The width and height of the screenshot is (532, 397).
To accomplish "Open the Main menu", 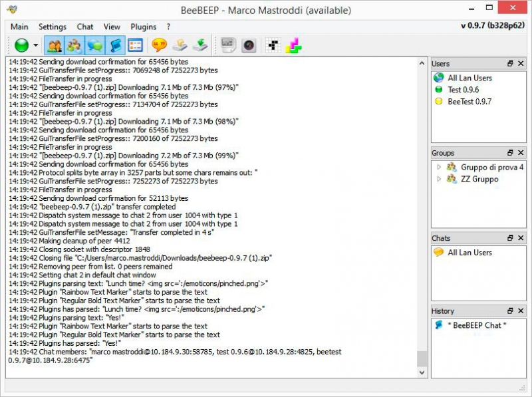I will point(19,27).
